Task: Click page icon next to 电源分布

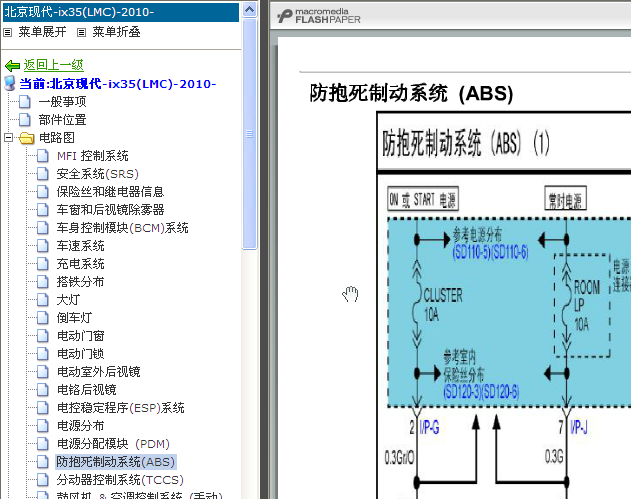Action: [43, 425]
